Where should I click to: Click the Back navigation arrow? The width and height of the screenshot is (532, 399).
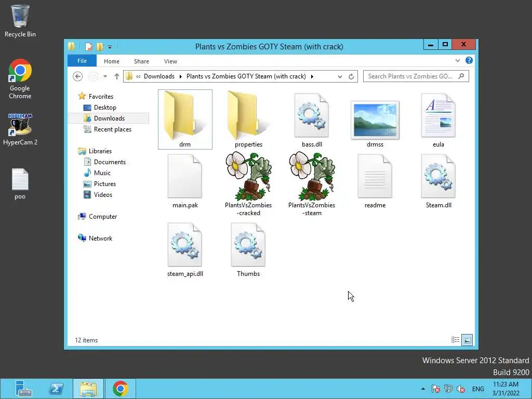tap(78, 76)
